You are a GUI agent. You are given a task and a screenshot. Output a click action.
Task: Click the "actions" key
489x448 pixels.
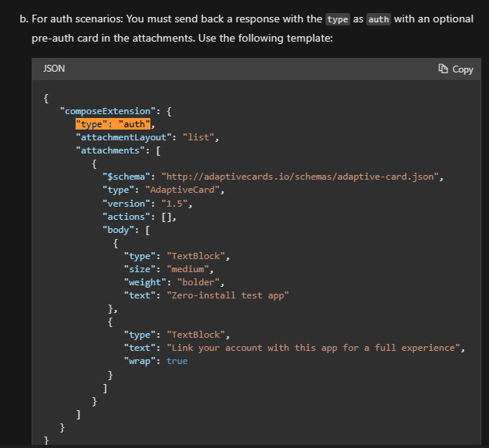pos(126,217)
